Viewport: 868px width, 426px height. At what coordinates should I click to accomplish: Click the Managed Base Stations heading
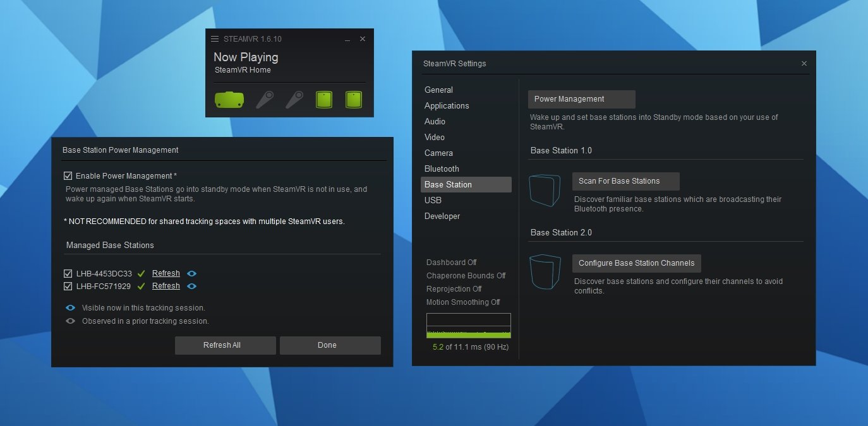pos(110,246)
